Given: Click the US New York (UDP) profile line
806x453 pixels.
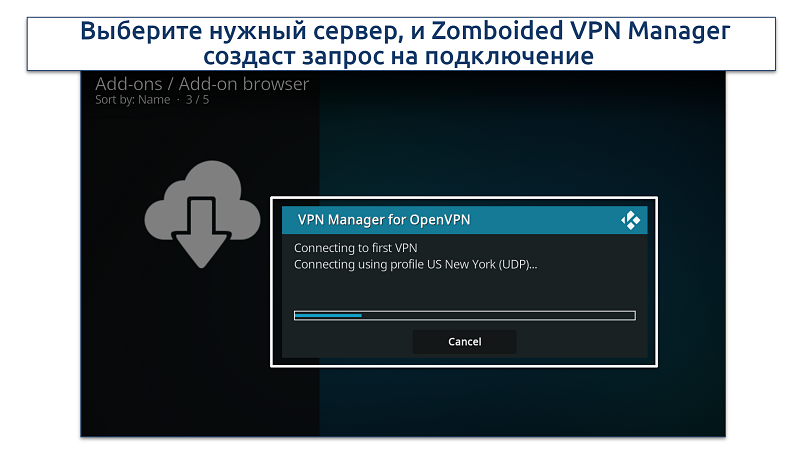Looking at the screenshot, I should pos(415,265).
